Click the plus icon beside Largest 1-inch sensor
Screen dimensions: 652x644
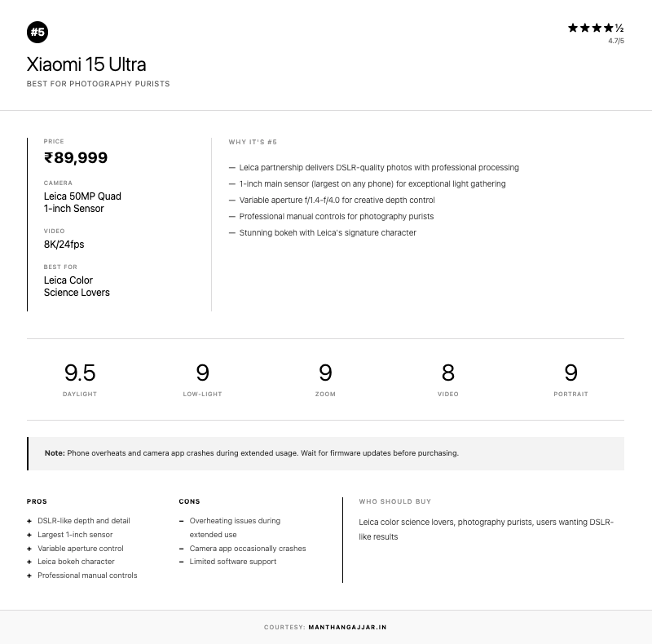tap(29, 535)
